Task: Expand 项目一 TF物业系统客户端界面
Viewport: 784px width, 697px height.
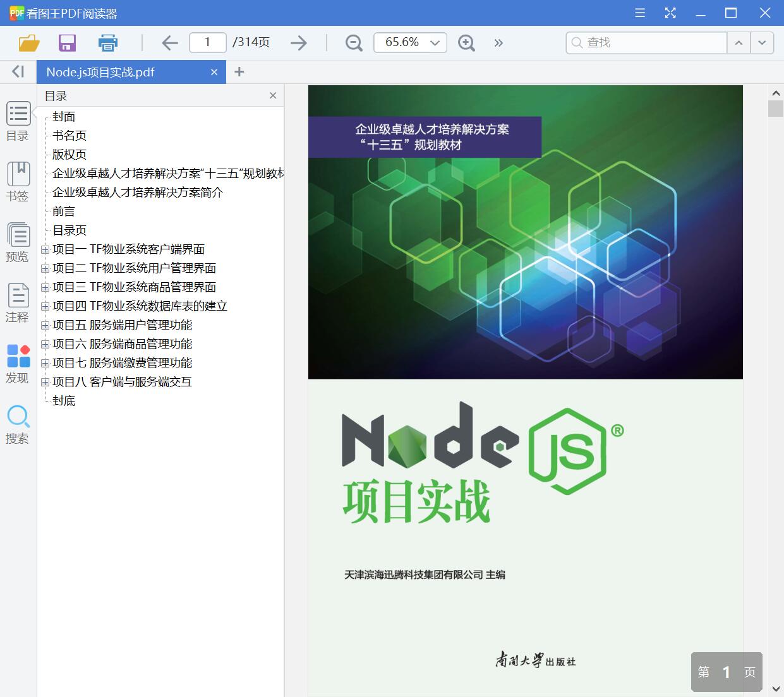Action: 45,249
